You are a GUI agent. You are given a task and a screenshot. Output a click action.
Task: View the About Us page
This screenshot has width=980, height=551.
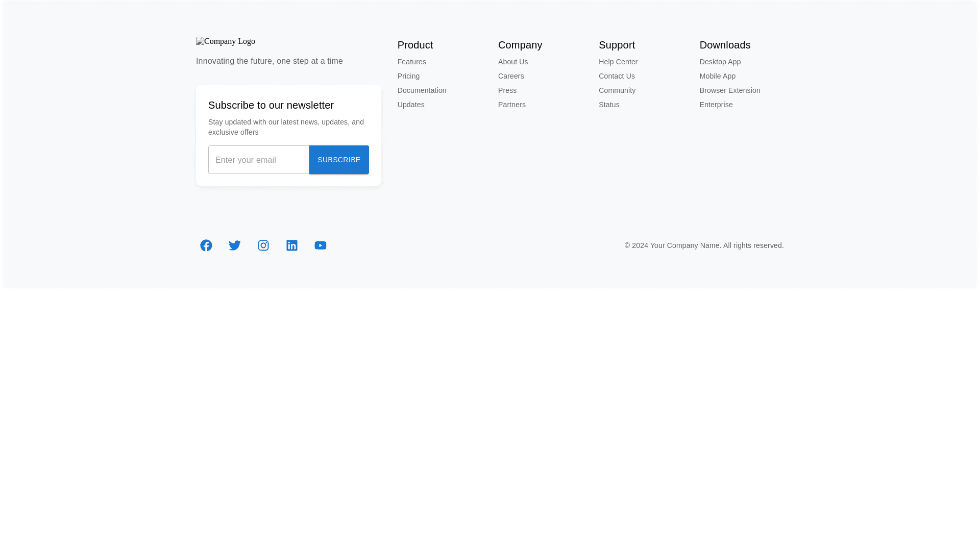[513, 62]
